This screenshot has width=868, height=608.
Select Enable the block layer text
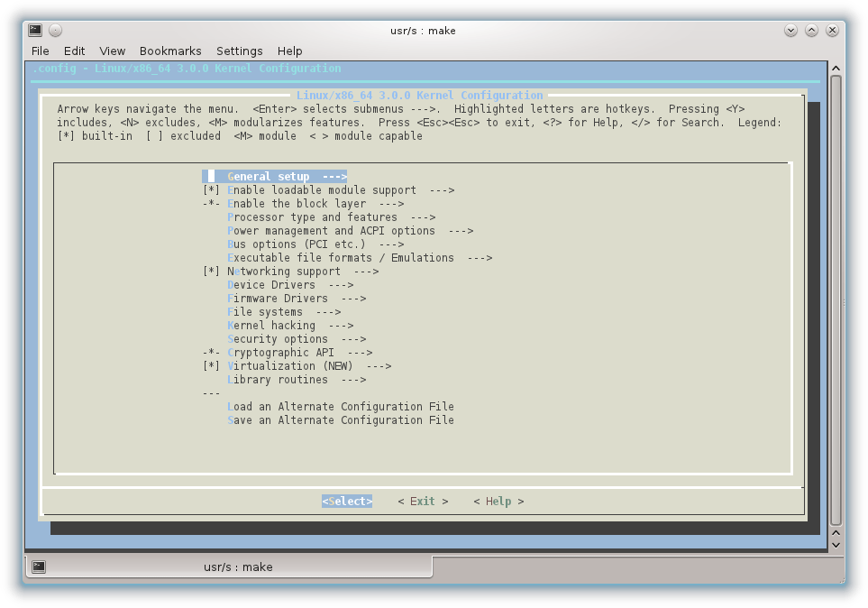pos(297,203)
